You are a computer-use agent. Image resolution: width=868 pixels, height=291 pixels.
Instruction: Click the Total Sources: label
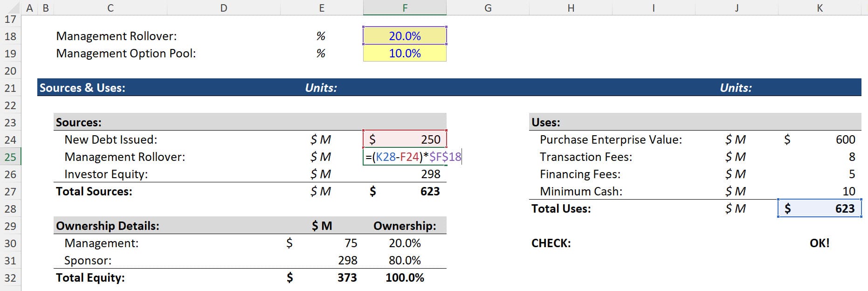[94, 191]
